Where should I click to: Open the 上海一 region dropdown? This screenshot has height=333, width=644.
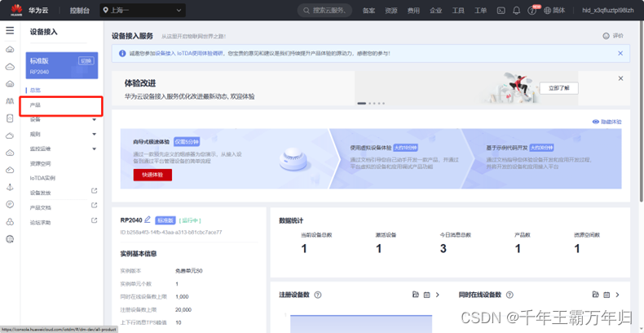point(143,11)
